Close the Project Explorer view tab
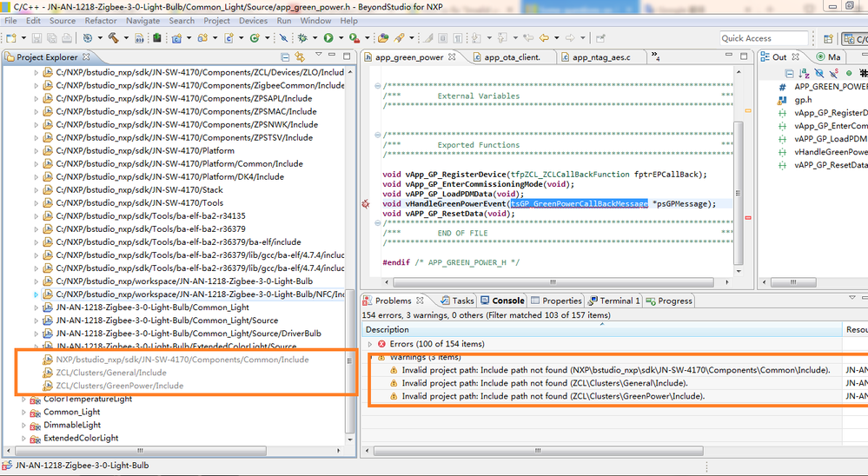 pyautogui.click(x=86, y=56)
